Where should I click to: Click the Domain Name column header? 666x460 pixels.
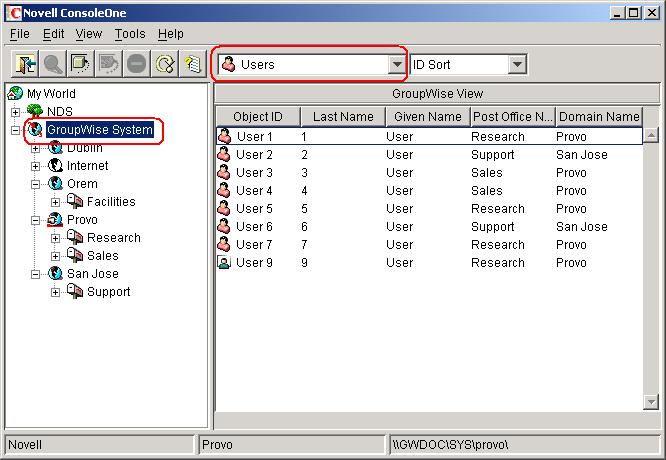(x=599, y=116)
